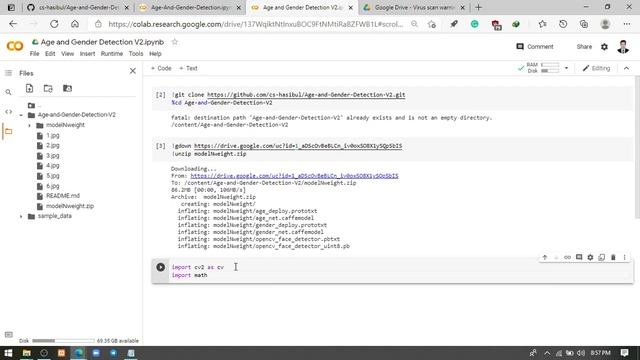Screen dimensions: 640x360
Task: Select modelNweight.zip file
Action: pos(70,206)
